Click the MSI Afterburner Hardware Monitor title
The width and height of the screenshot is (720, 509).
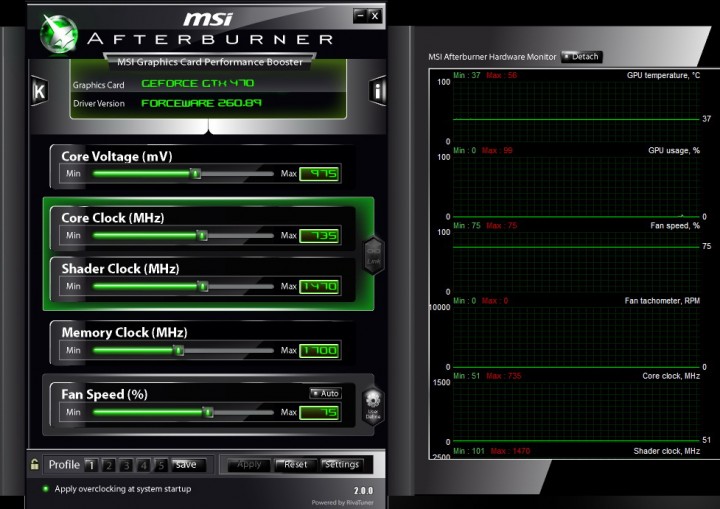(x=492, y=57)
